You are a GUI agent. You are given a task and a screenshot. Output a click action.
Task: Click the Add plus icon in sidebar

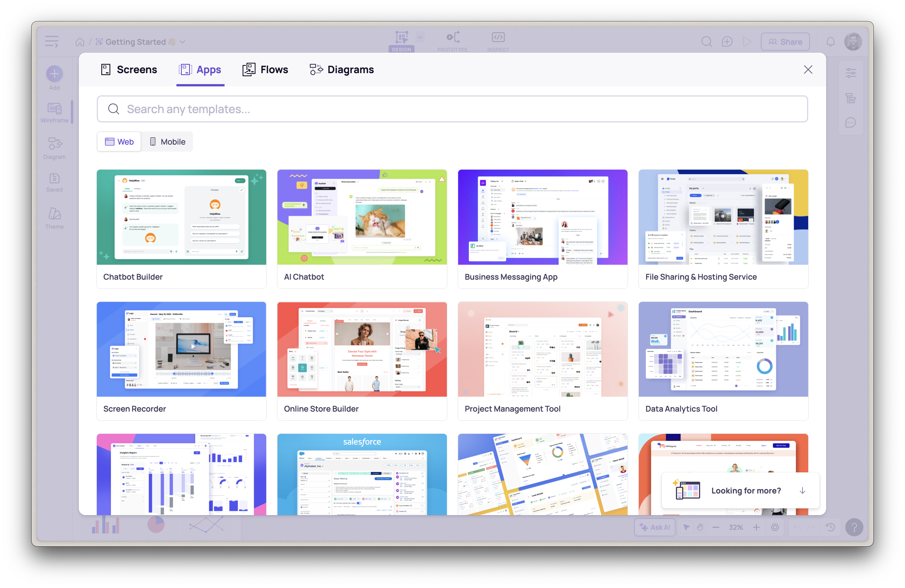pos(54,74)
